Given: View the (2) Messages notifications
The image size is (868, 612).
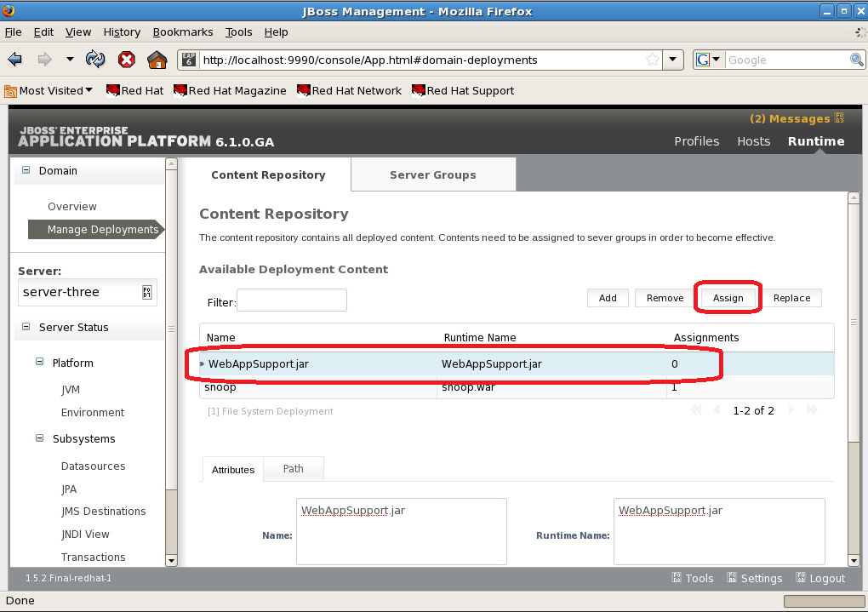Looking at the screenshot, I should (797, 118).
